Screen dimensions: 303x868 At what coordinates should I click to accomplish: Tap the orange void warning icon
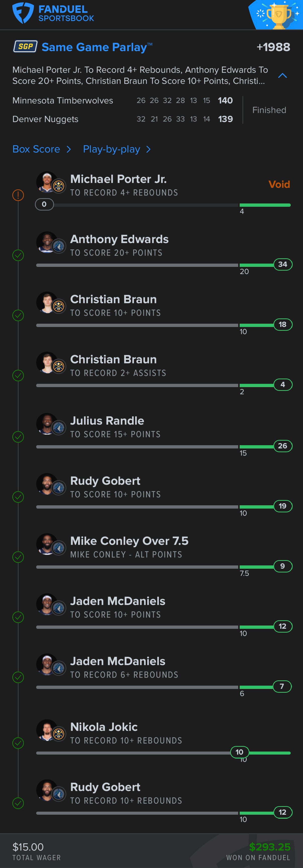(x=18, y=195)
